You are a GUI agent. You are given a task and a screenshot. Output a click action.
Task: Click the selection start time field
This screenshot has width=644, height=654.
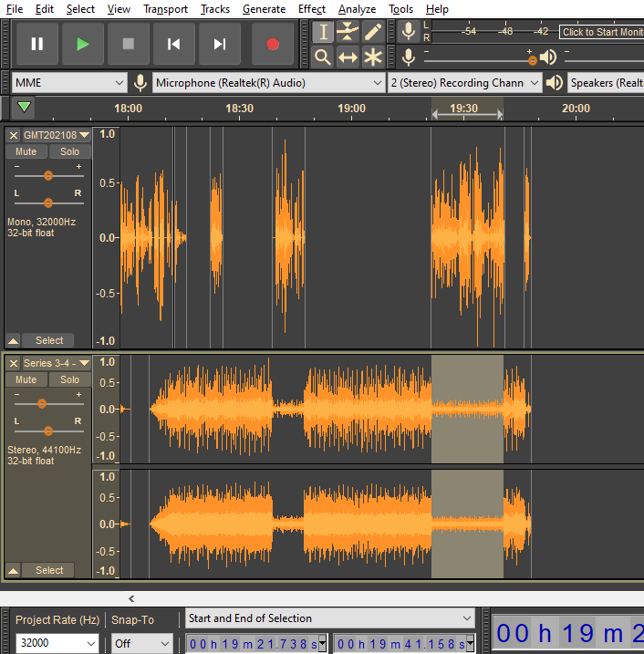[x=253, y=644]
